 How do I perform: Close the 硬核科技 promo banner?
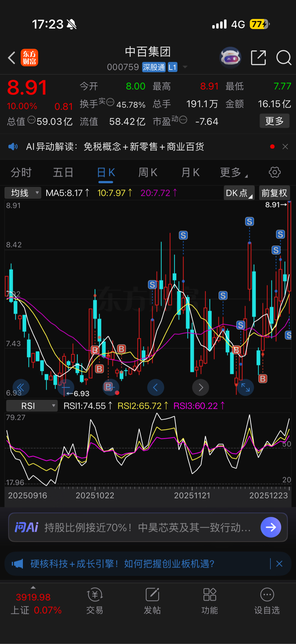(279, 564)
